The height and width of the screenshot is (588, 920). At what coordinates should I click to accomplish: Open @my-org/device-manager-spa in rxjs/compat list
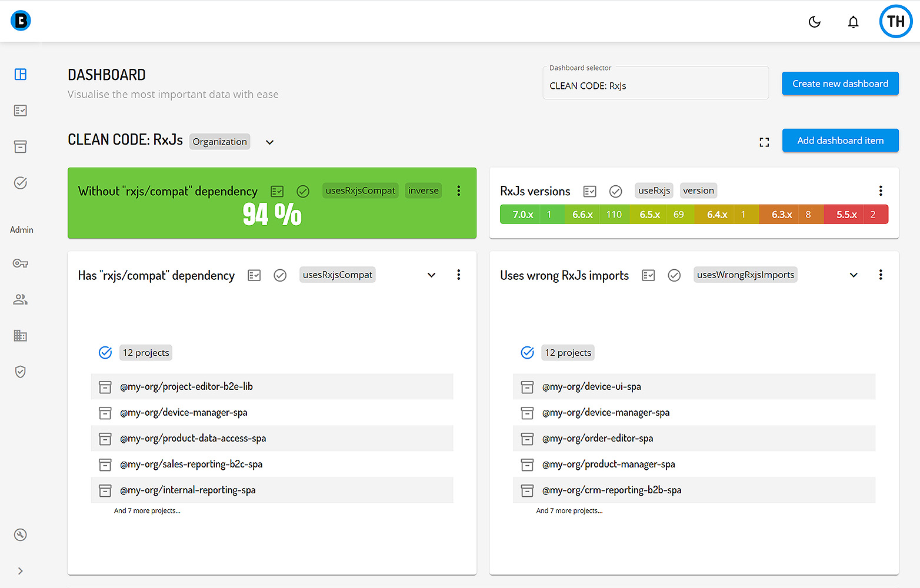[x=272, y=413]
